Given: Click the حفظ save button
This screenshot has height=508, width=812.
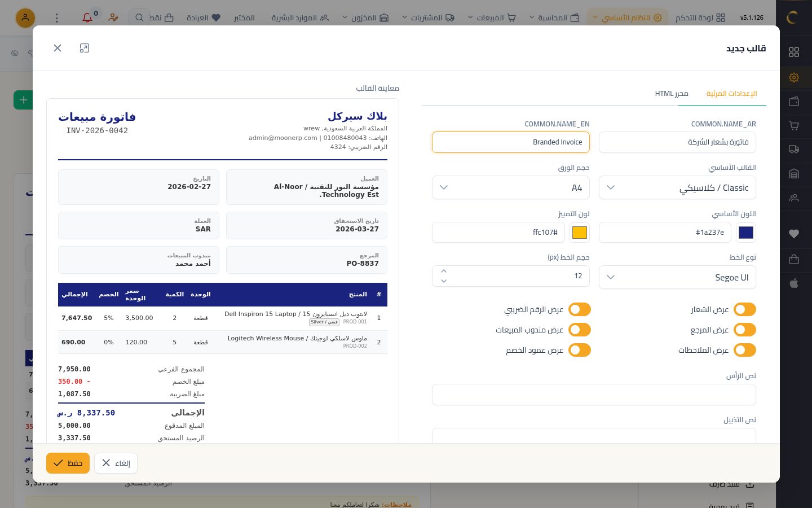Looking at the screenshot, I should [x=68, y=463].
